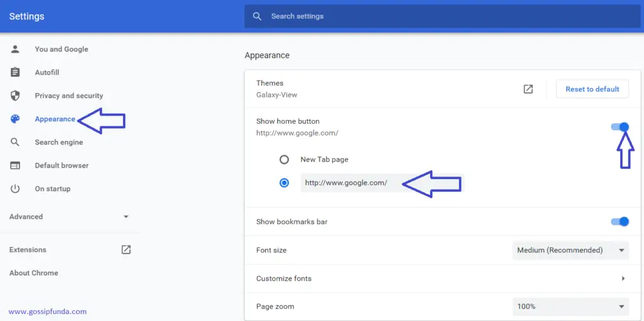Click the Show bookmarks bar label

[x=292, y=222]
